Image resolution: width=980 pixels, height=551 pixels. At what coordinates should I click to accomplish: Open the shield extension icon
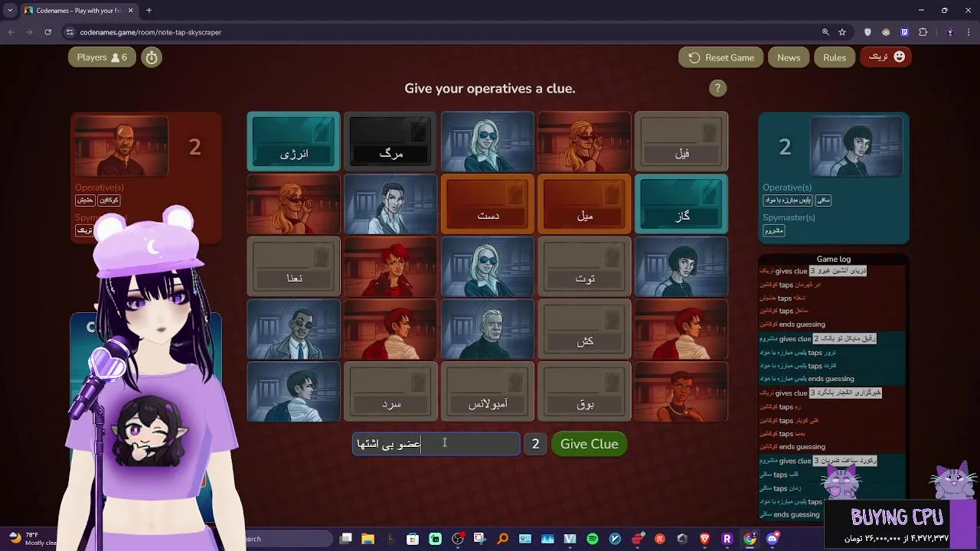(867, 32)
